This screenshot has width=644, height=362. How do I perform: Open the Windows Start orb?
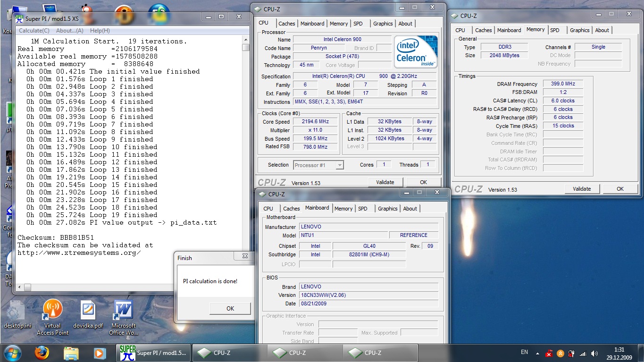[12, 353]
